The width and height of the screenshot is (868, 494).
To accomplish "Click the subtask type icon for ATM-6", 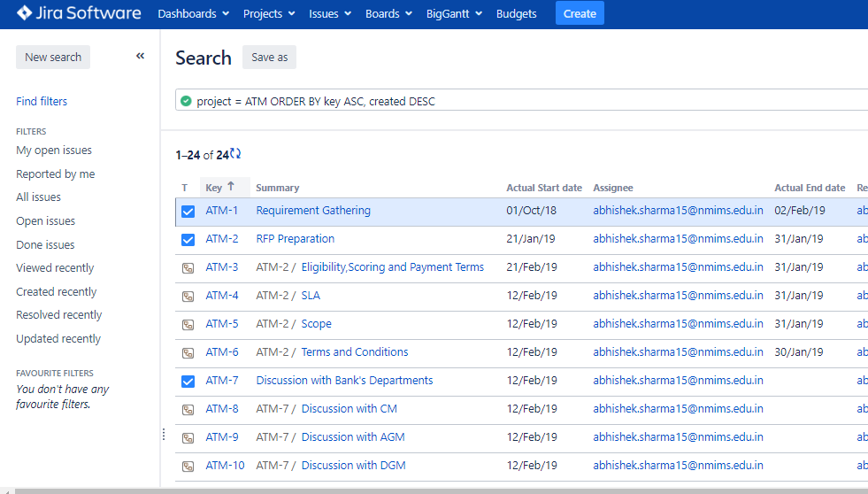I will 188,352.
